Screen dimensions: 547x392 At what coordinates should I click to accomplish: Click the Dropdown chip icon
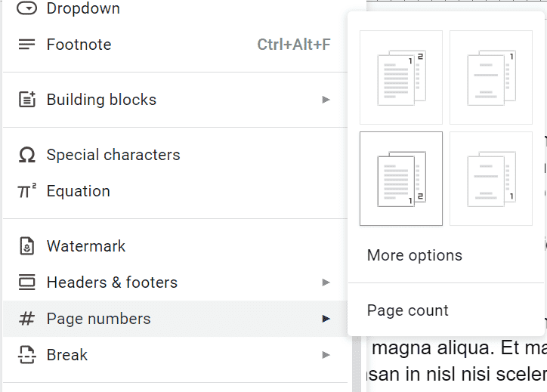(x=26, y=8)
